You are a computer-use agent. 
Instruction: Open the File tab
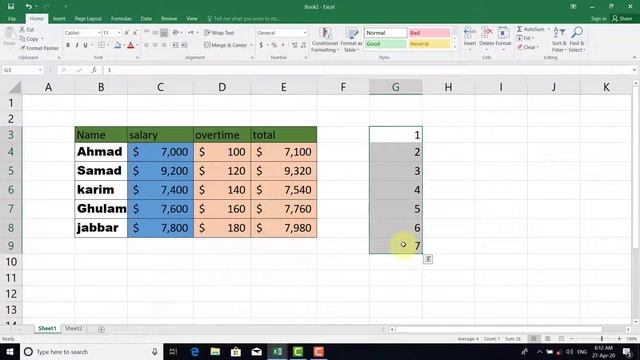12,19
